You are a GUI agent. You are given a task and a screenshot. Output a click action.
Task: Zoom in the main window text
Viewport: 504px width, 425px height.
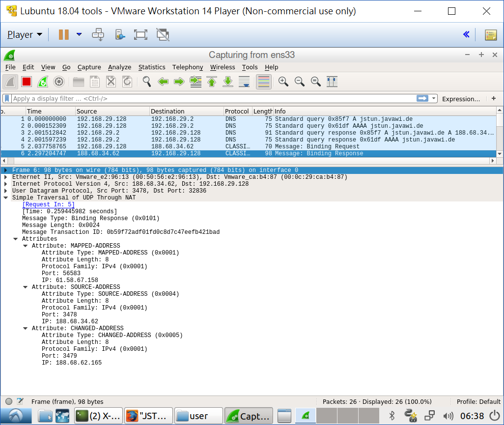click(283, 82)
